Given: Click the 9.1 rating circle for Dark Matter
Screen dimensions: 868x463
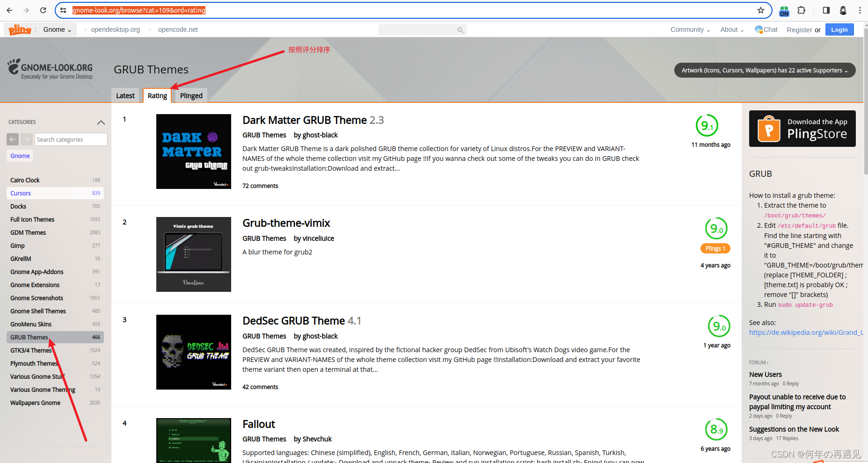Looking at the screenshot, I should pyautogui.click(x=707, y=126).
